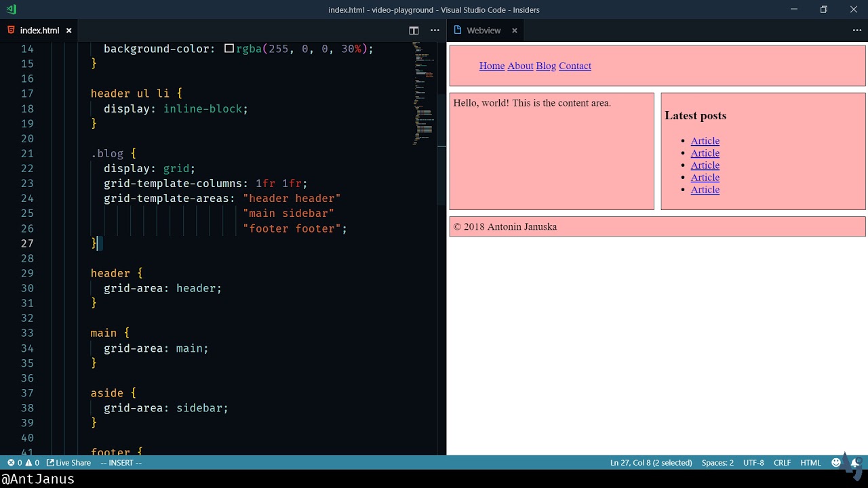Open Go to Line via Ln 27, Col 8
The width and height of the screenshot is (868, 488).
click(651, 463)
